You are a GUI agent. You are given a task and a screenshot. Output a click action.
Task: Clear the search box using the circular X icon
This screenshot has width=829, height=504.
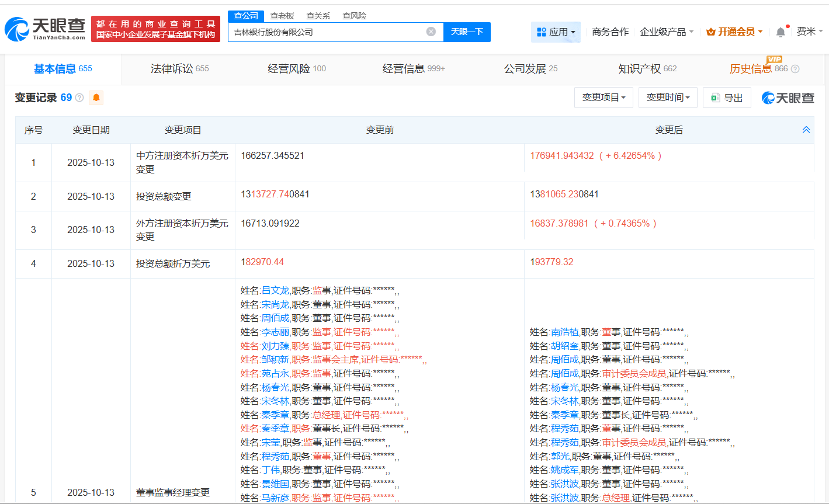point(431,32)
